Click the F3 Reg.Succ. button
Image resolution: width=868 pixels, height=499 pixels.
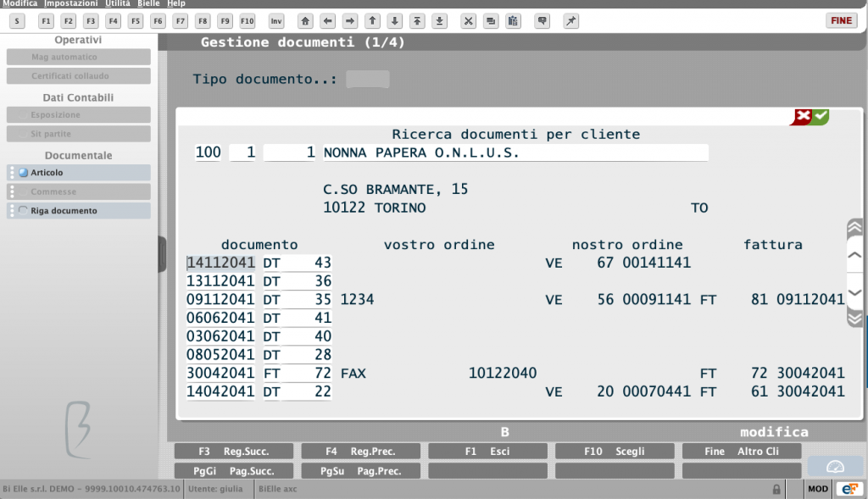coord(234,452)
